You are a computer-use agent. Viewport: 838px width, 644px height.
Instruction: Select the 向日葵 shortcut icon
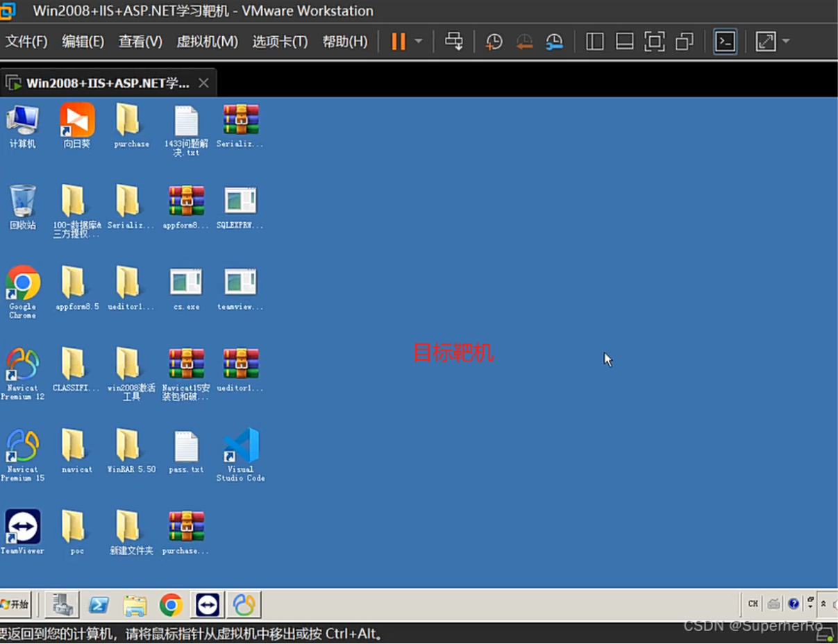pos(77,126)
